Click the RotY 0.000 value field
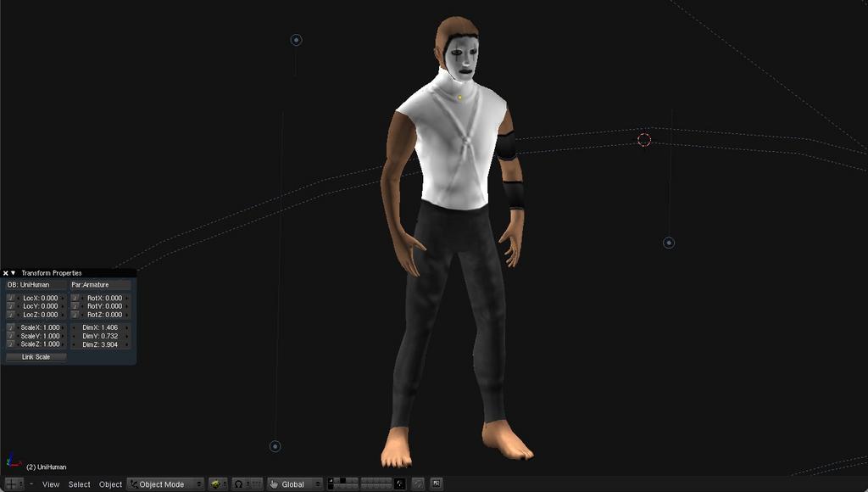Image resolution: width=868 pixels, height=492 pixels. (105, 306)
